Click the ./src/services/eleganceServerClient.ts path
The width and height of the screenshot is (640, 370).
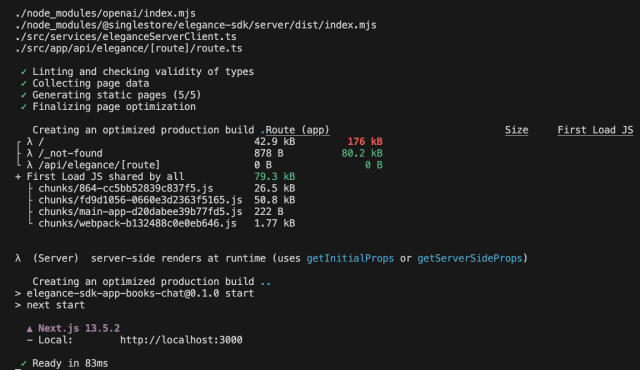click(x=126, y=37)
